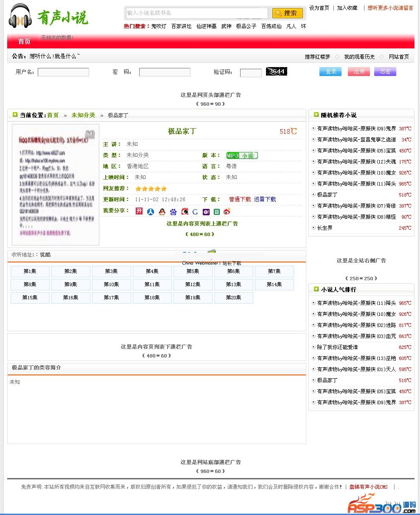Click 普通下载 download link

point(240,199)
